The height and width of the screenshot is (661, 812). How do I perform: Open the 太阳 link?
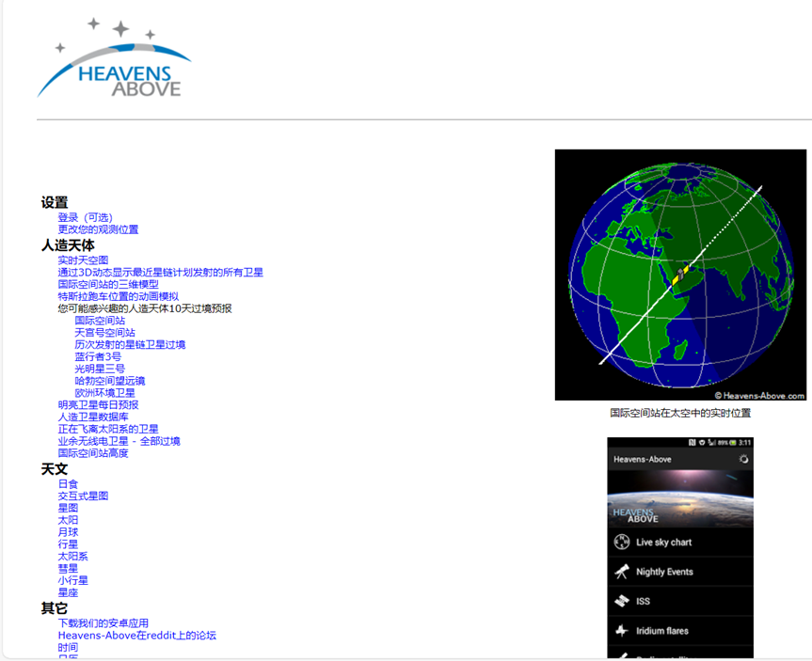68,520
